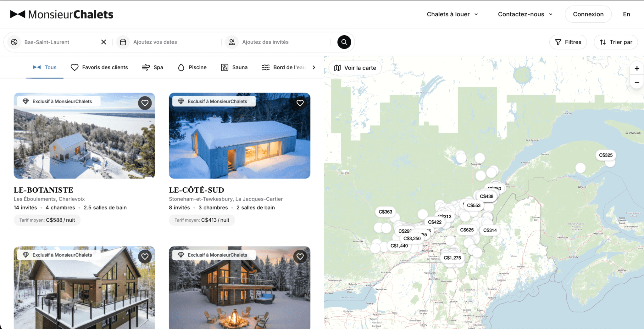Click the MonsieurChalets logo
This screenshot has width=644, height=329.
(x=62, y=14)
